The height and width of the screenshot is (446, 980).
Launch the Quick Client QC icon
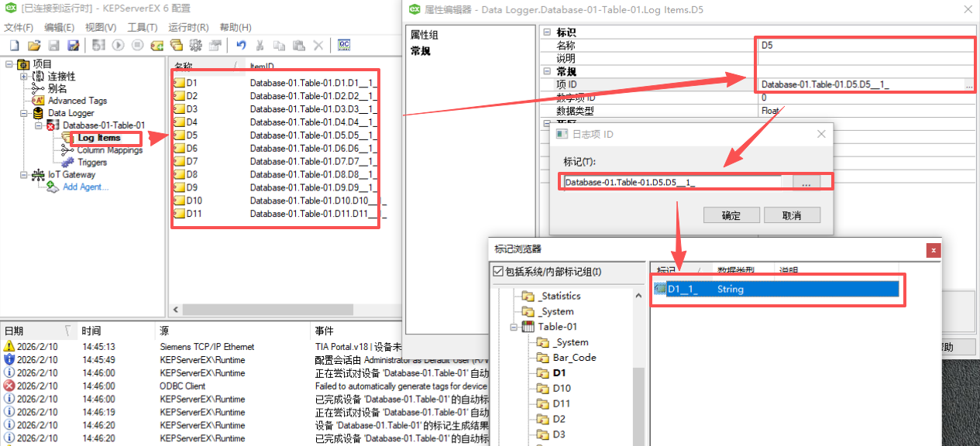coord(345,46)
